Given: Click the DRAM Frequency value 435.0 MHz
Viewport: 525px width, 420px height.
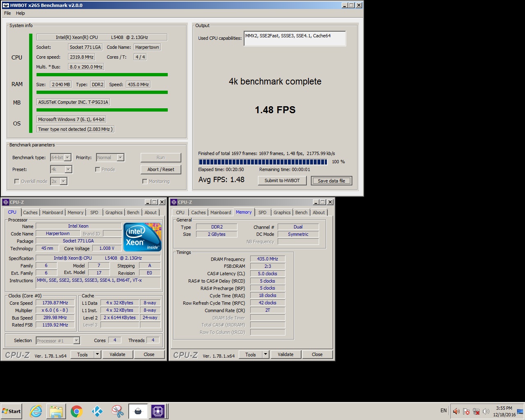Looking at the screenshot, I should coord(267,259).
